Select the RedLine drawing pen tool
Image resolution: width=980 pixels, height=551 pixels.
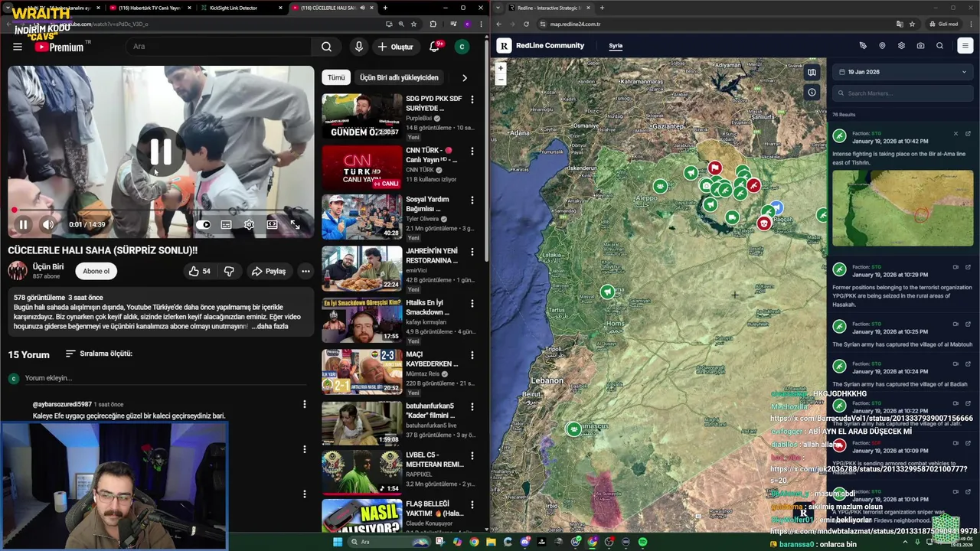pyautogui.click(x=863, y=45)
